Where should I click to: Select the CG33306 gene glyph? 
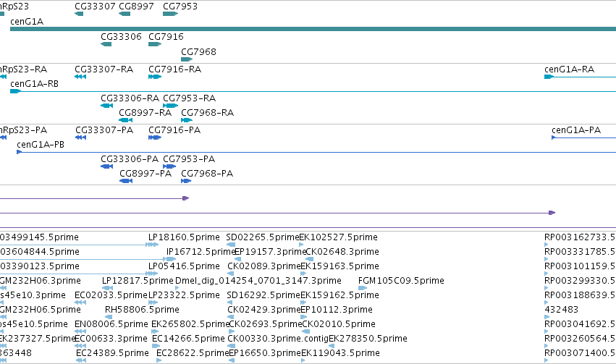[106, 44]
